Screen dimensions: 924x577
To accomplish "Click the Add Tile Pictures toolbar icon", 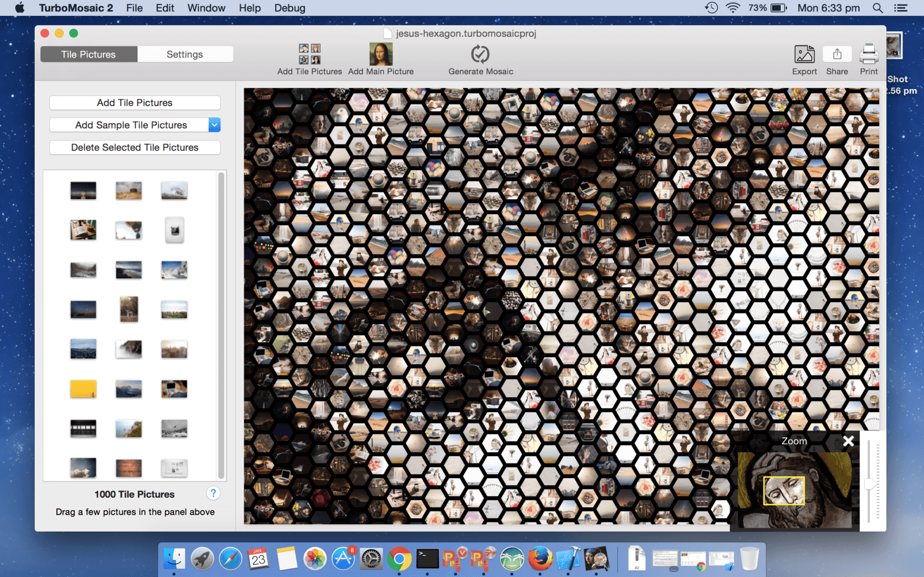I will pos(310,54).
